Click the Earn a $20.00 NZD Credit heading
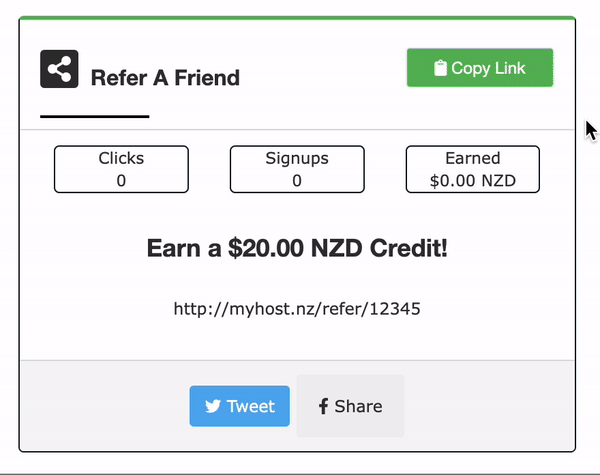Image resolution: width=600 pixels, height=475 pixels. tap(297, 248)
